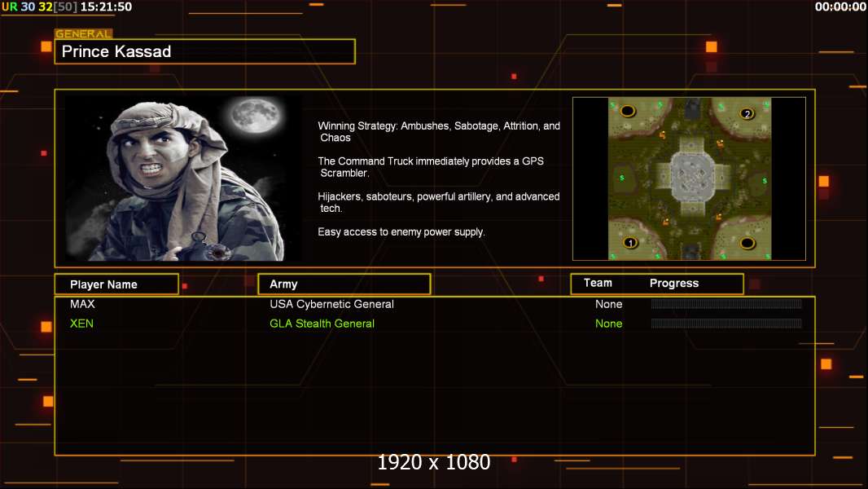Select the Team column header
The height and width of the screenshot is (489, 868).
tap(598, 283)
